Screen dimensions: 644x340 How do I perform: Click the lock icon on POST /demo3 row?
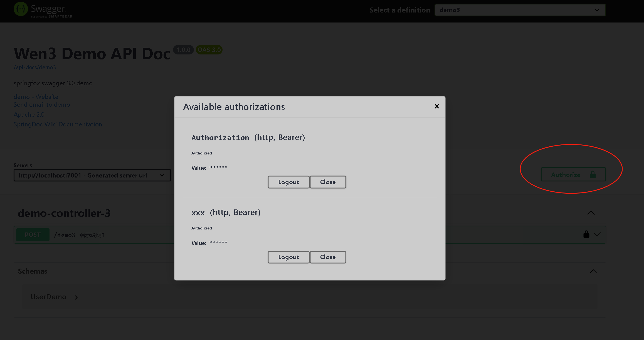[x=586, y=234]
